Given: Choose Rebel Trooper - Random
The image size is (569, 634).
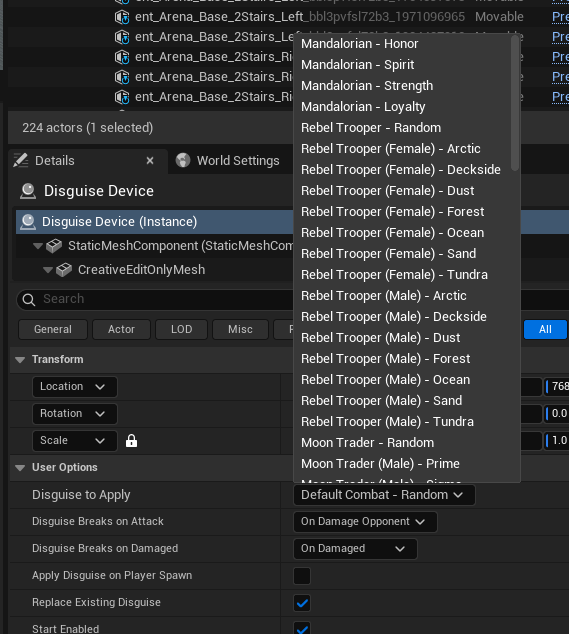Looking at the screenshot, I should 371,128.
